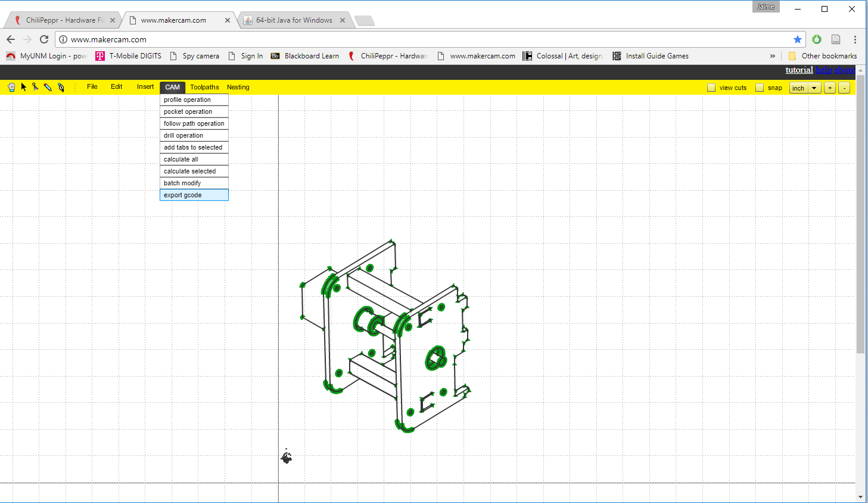The height and width of the screenshot is (503, 868).
Task: Close the www.makercam.com tab
Action: [x=228, y=20]
